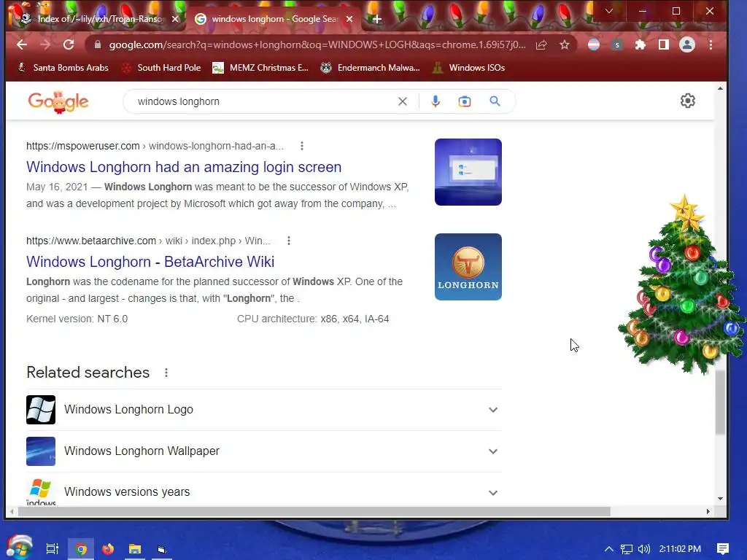This screenshot has width=747, height=560.
Task: Open the Windows Start button
Action: [19, 547]
